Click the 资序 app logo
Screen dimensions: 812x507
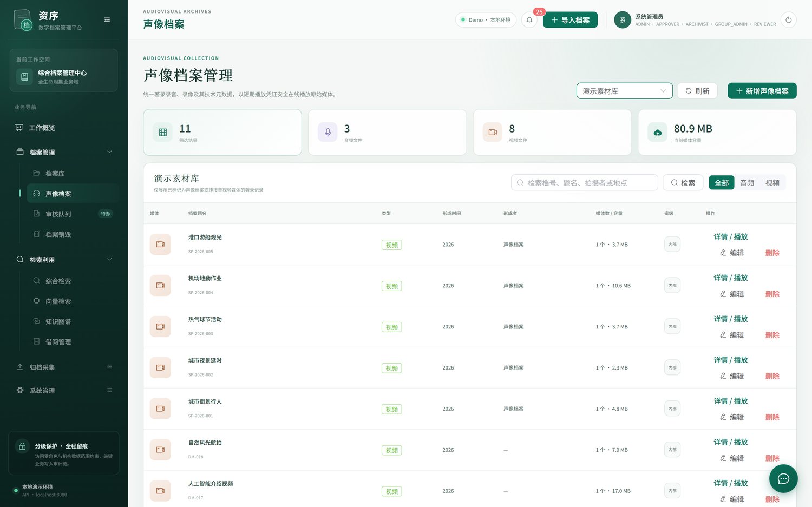pyautogui.click(x=23, y=20)
